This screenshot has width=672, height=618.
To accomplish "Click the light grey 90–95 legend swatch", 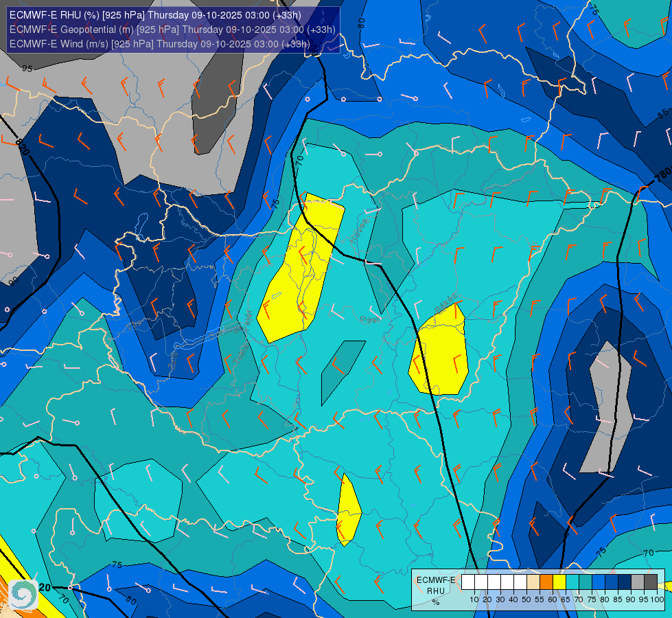I will [638, 582].
